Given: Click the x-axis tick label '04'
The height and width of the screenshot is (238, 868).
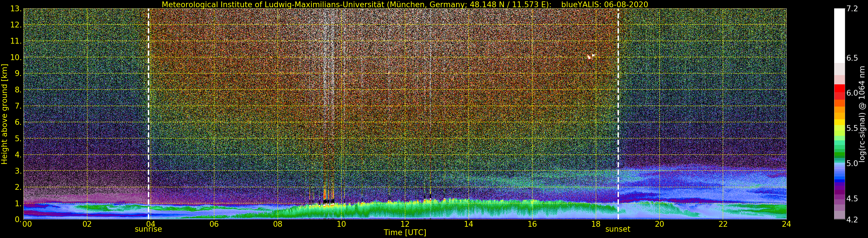Looking at the screenshot, I should 151,224.
